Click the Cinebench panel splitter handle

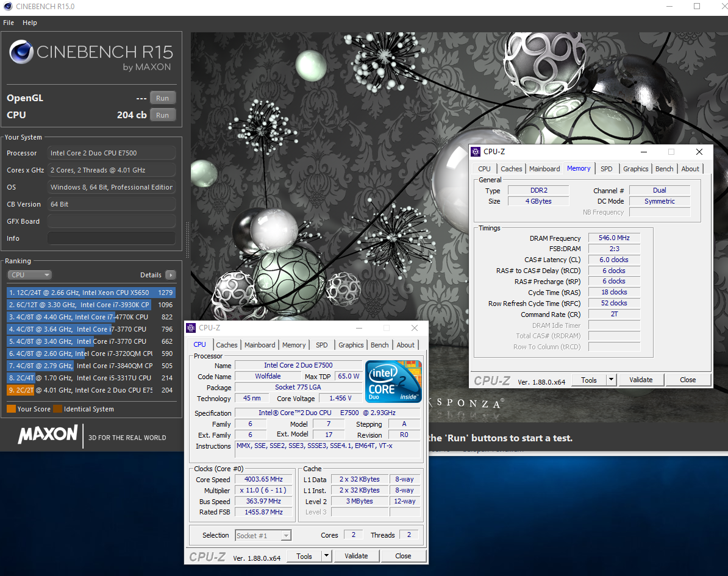coord(187,240)
